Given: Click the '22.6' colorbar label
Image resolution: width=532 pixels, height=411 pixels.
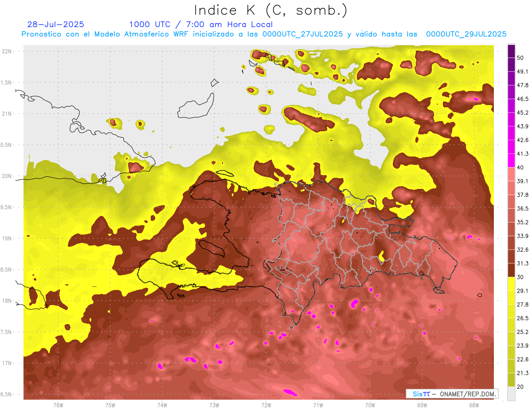Looking at the screenshot, I should click(x=523, y=360).
